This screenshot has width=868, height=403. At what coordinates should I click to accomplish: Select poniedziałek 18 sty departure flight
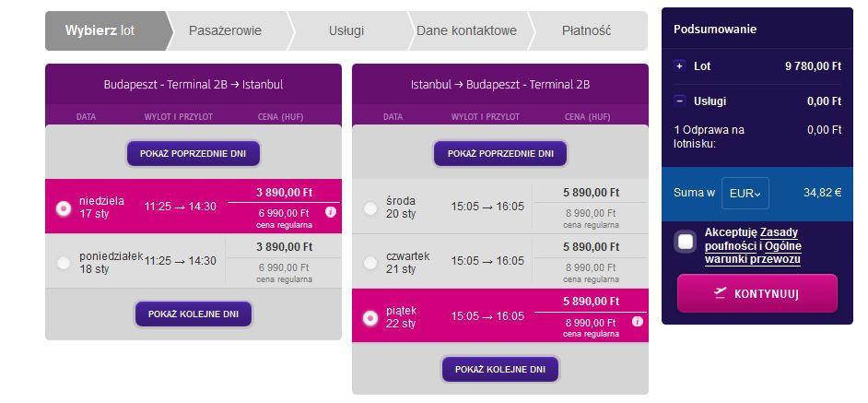tap(64, 263)
